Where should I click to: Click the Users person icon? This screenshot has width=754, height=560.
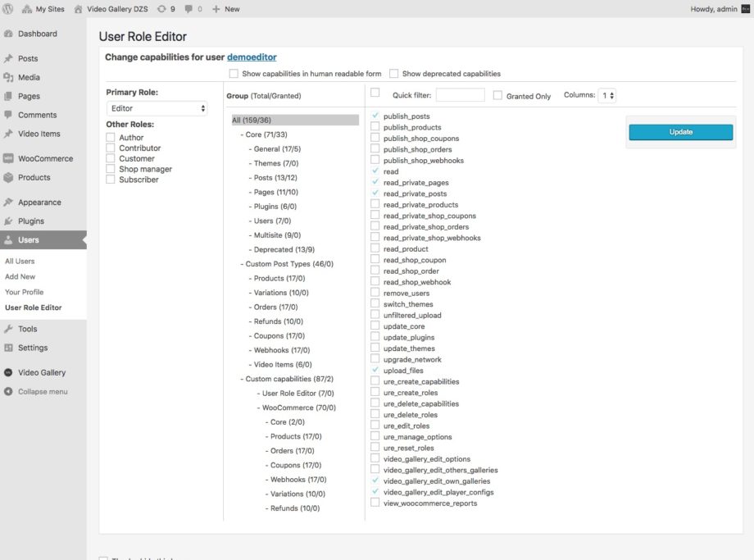point(8,240)
